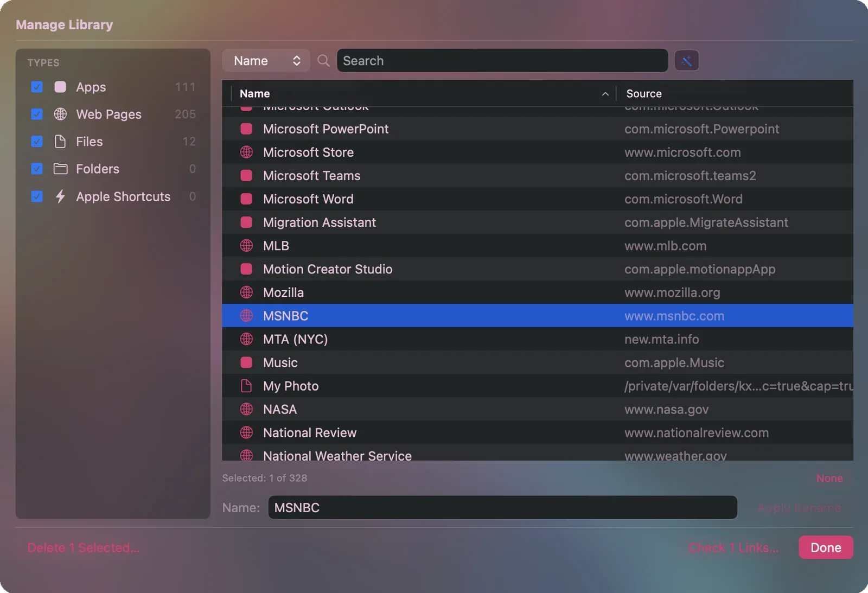The width and height of the screenshot is (868, 593).
Task: Click Delete 1 Selected
Action: 84,547
